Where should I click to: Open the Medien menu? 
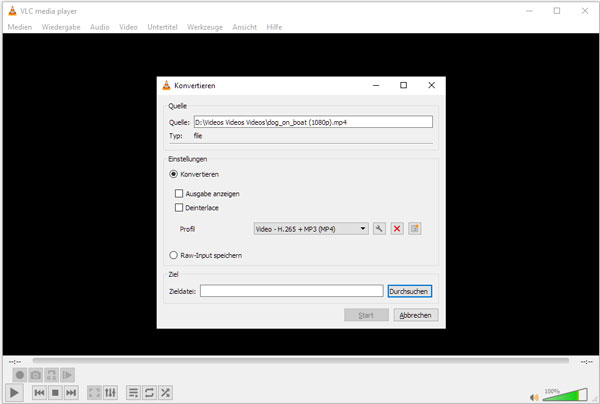(20, 27)
